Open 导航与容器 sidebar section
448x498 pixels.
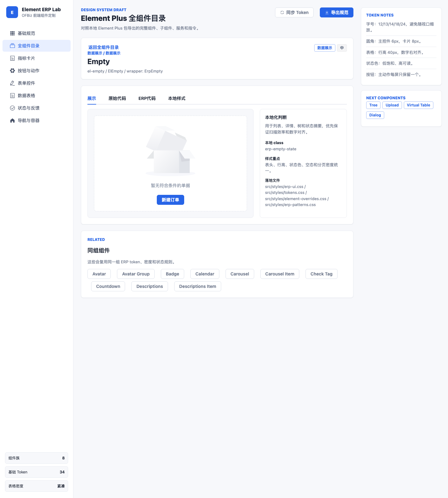tap(36, 120)
